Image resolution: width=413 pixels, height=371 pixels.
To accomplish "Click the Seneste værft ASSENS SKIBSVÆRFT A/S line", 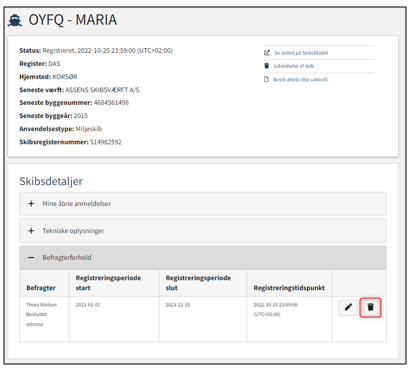I will tap(79, 90).
